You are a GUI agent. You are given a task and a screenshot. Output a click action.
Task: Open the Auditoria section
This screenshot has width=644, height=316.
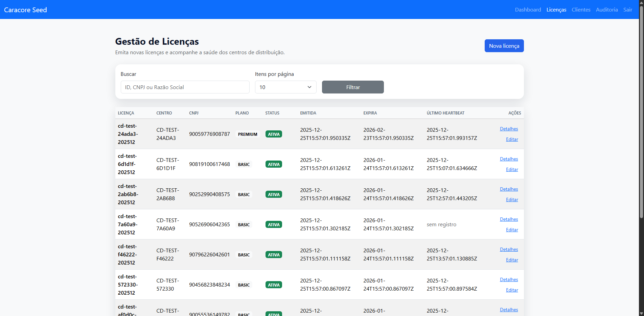click(x=607, y=9)
